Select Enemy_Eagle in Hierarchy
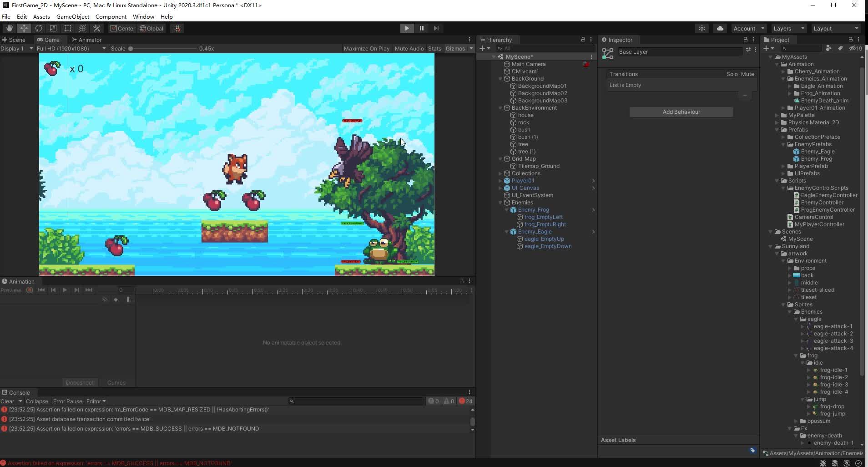 [535, 232]
